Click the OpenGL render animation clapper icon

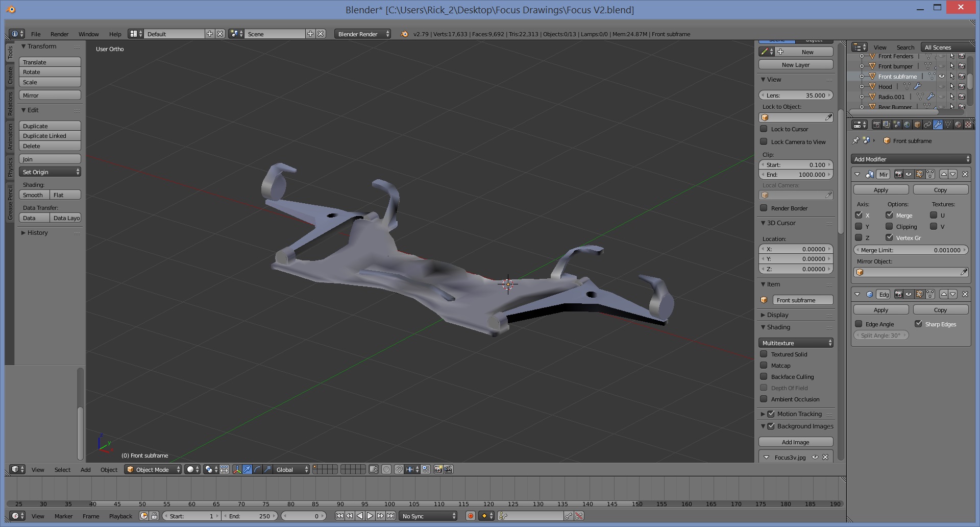448,469
